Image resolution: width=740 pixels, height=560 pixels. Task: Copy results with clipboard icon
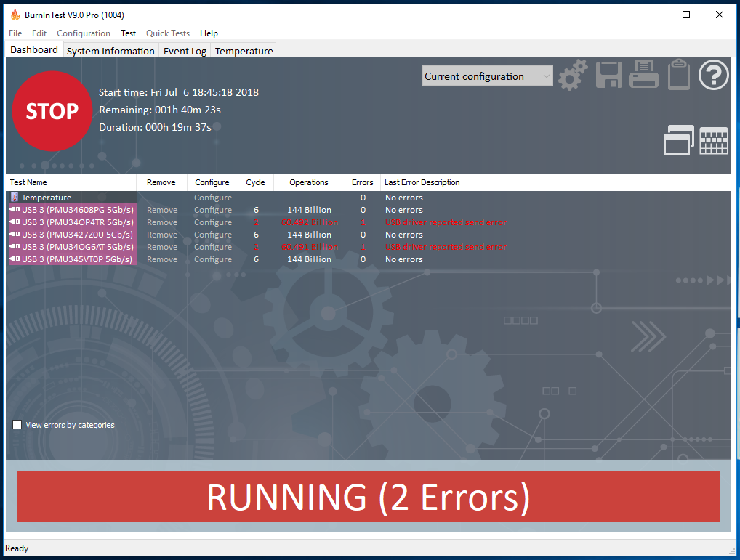[679, 75]
